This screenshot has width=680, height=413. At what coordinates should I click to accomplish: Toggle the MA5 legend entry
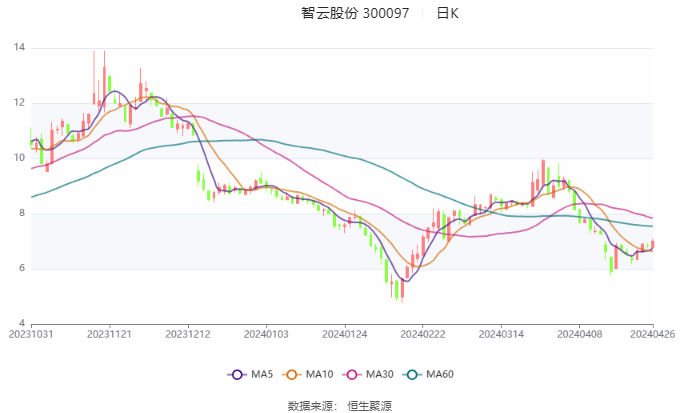click(x=250, y=374)
